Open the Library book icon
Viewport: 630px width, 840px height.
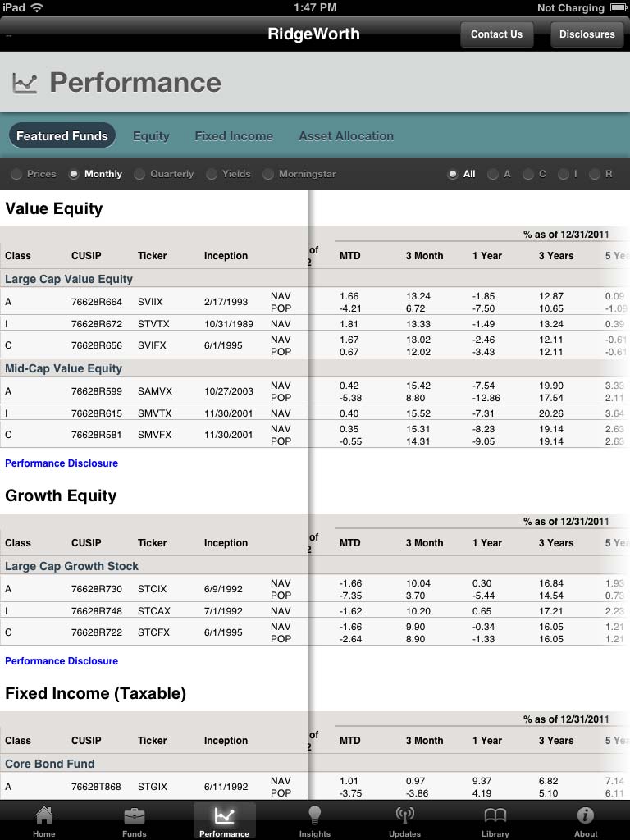pos(495,816)
